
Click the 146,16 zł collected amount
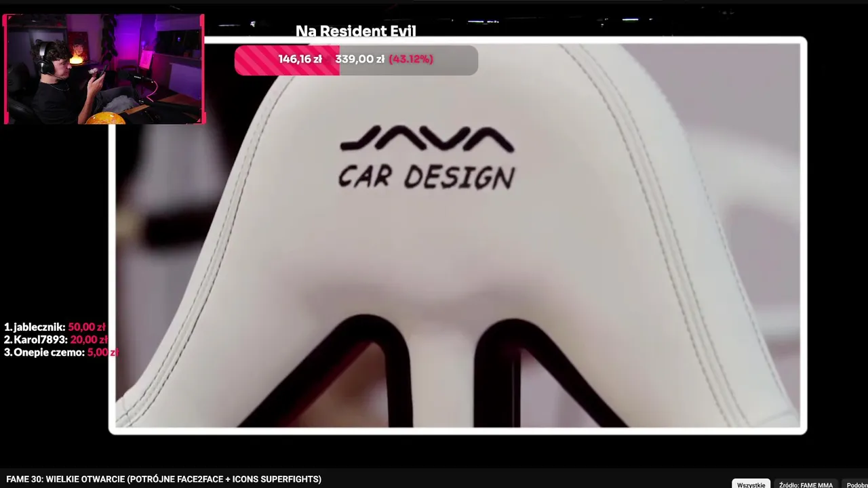(x=300, y=59)
